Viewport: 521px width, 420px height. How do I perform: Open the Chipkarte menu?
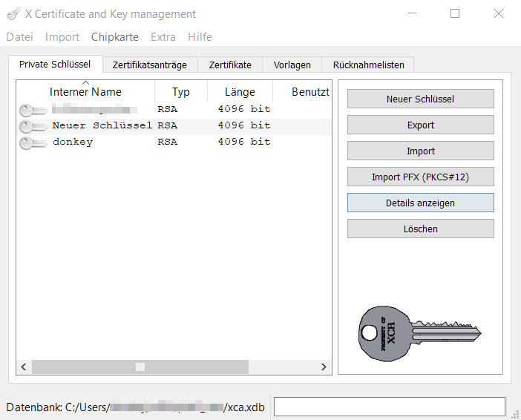coord(114,37)
